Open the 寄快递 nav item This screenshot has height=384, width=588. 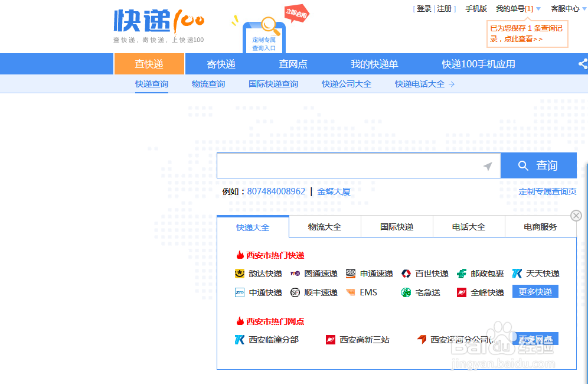221,64
